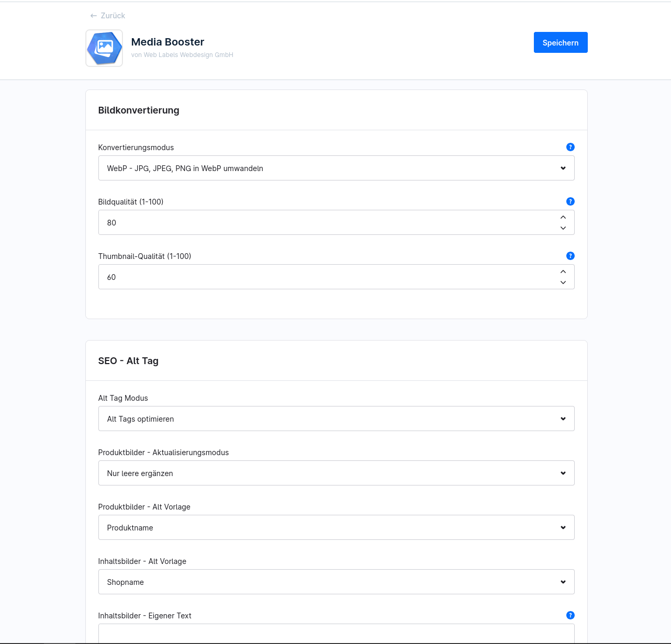
Task: Increase Thumbnail-Qualität with up arrow
Action: point(563,272)
